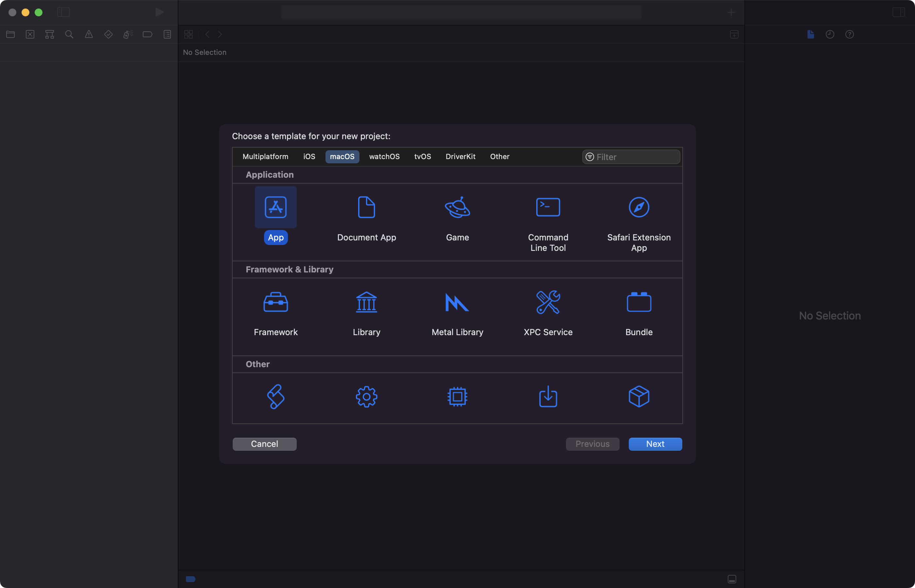The height and width of the screenshot is (588, 915).
Task: Click the filter options icon in Filter field
Action: pyautogui.click(x=590, y=157)
